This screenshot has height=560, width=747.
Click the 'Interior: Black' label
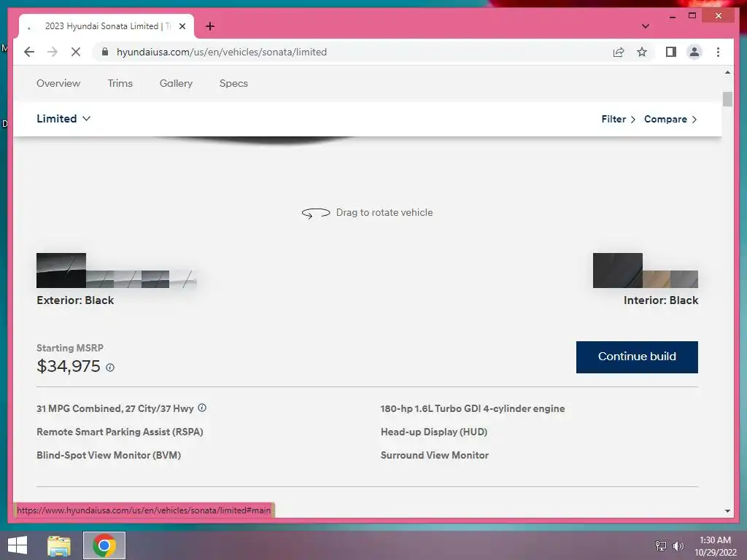tap(661, 300)
